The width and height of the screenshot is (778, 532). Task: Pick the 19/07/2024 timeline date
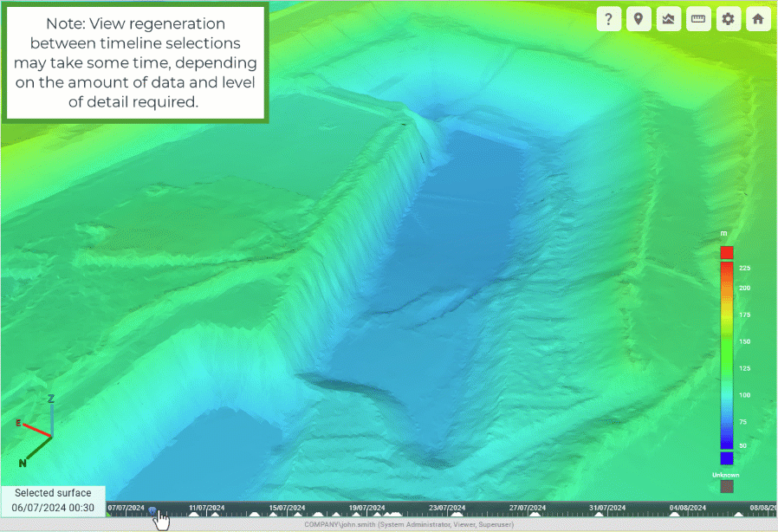pyautogui.click(x=366, y=507)
